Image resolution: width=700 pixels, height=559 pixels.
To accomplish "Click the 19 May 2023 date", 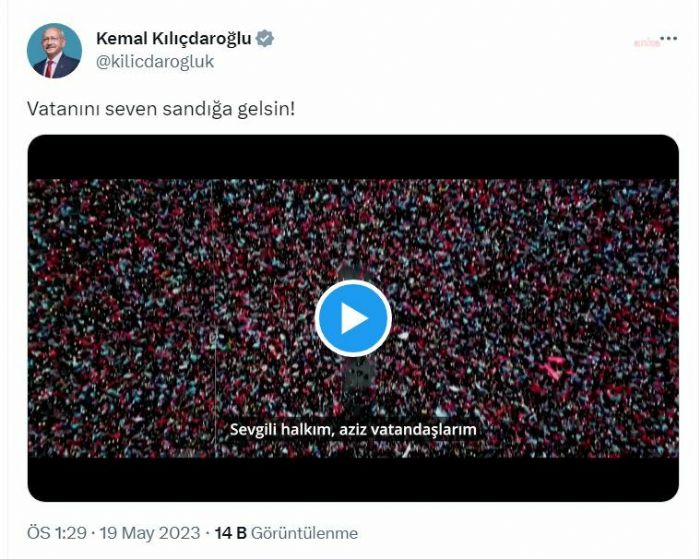I will 150,533.
